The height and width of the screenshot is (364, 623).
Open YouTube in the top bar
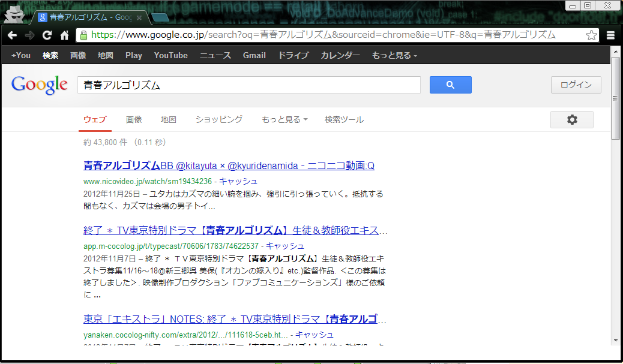[x=171, y=56]
